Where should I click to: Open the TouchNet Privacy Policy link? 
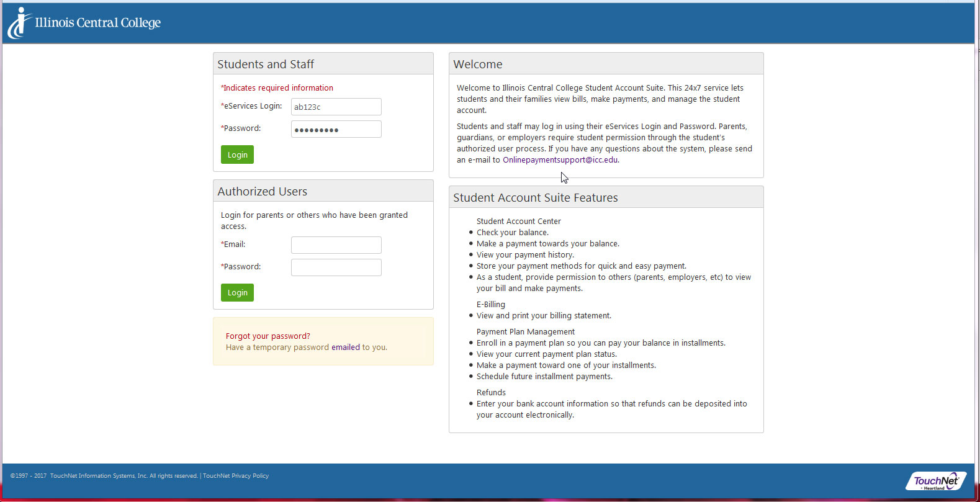236,476
